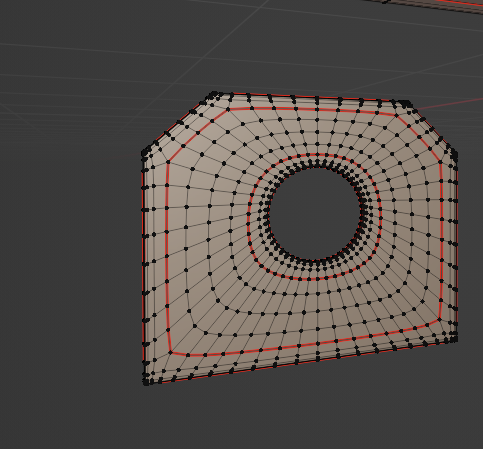Select the top-left chamfered corner edge of the mesh
The image size is (483, 449).
tap(177, 123)
